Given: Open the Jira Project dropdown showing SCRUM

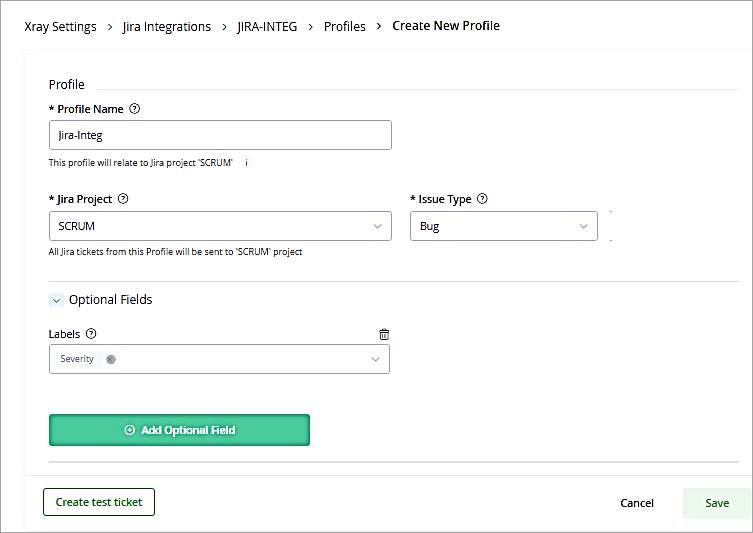Looking at the screenshot, I should pyautogui.click(x=219, y=227).
